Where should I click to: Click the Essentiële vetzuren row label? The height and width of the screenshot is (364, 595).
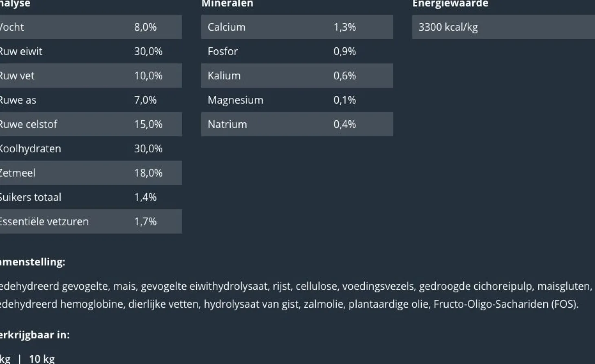click(44, 222)
